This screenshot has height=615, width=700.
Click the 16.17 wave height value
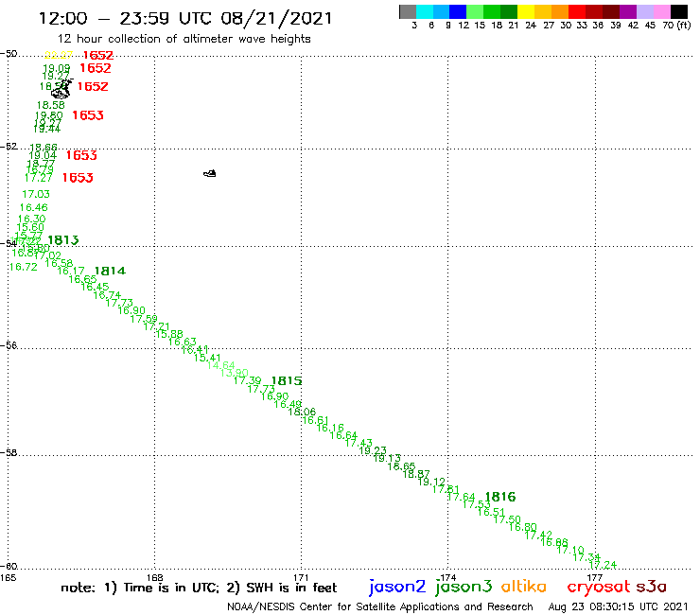[x=71, y=271]
